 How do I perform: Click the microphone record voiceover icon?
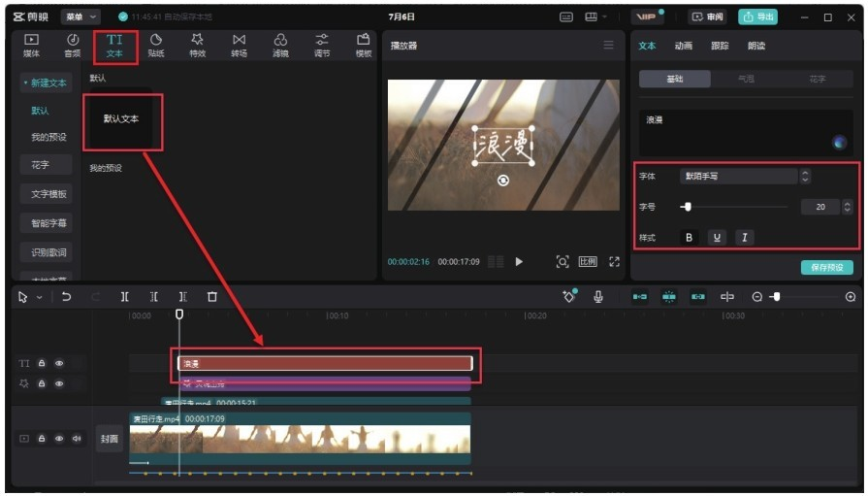598,297
